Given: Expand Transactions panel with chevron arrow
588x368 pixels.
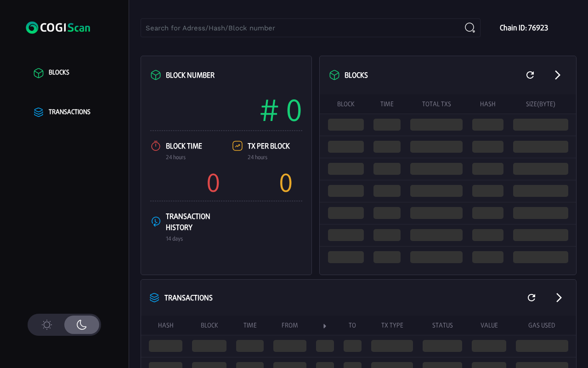Looking at the screenshot, I should coord(559,298).
